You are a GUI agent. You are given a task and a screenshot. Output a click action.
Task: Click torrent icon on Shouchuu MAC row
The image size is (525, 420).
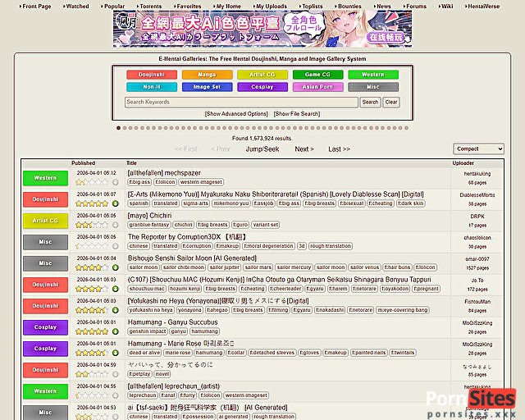pyautogui.click(x=116, y=289)
